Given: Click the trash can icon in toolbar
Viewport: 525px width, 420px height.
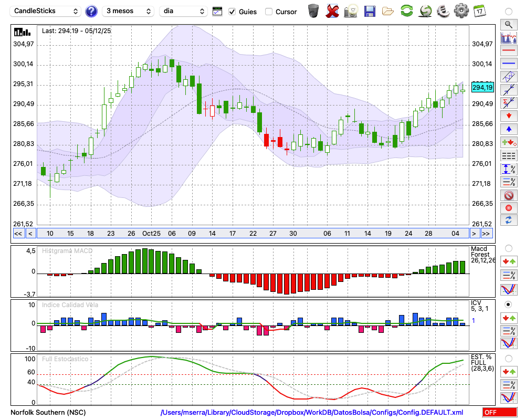Looking at the screenshot, I should (313, 10).
